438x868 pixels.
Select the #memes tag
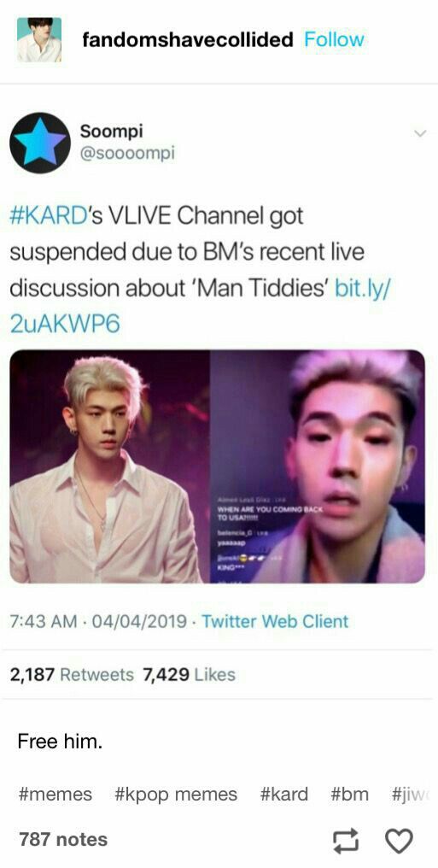point(55,794)
